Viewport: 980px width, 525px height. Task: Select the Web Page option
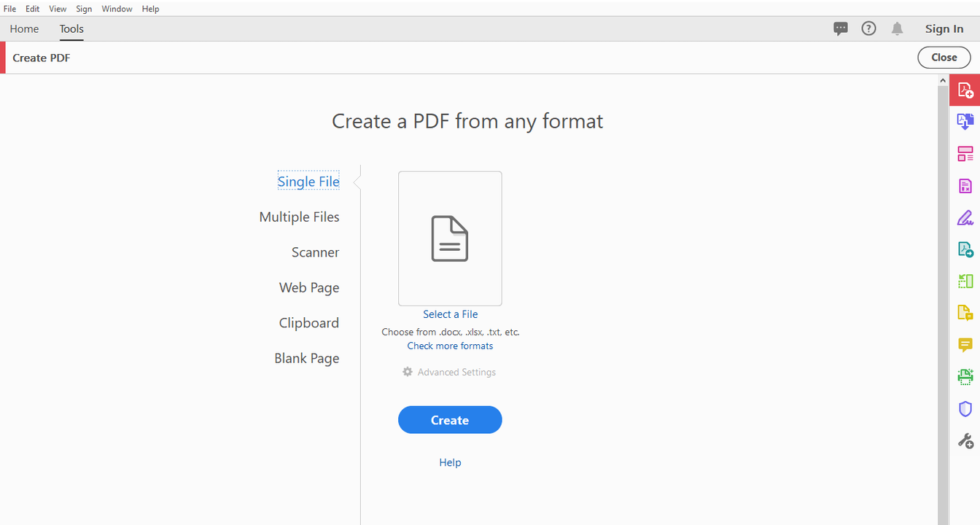(309, 287)
